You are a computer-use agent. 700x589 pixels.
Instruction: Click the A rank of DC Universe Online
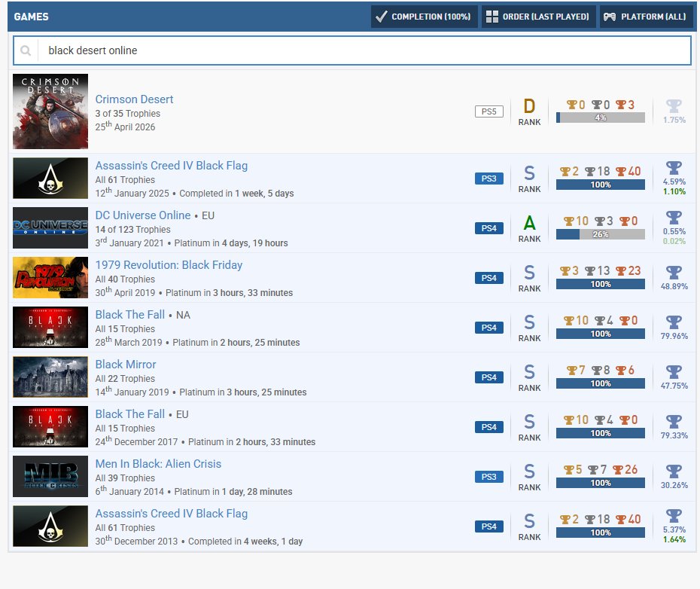coord(529,222)
